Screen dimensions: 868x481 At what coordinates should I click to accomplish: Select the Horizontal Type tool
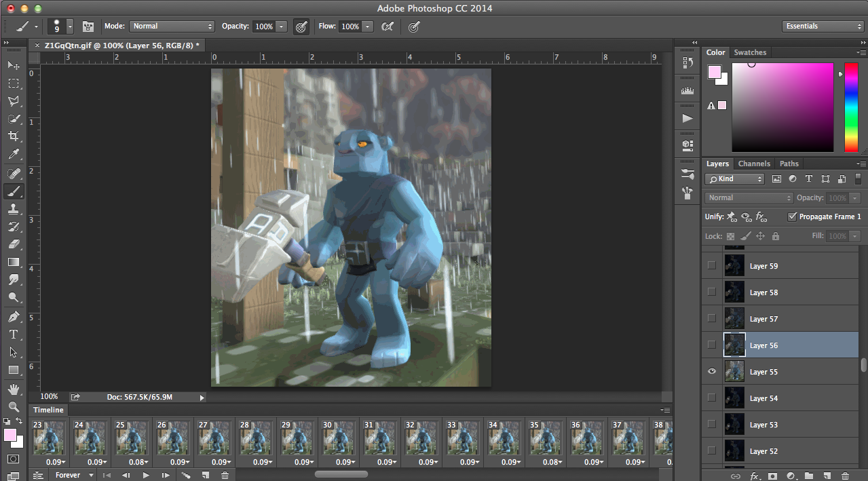(14, 334)
